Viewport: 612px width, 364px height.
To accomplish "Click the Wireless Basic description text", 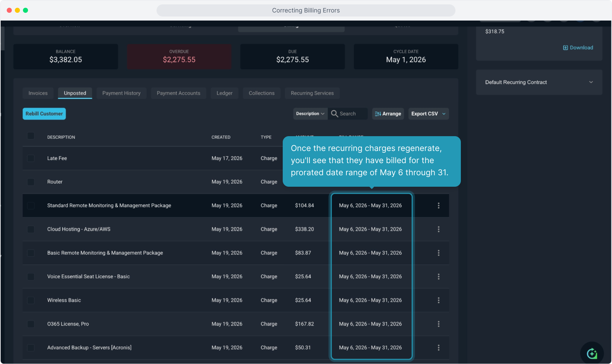I will 64,300.
